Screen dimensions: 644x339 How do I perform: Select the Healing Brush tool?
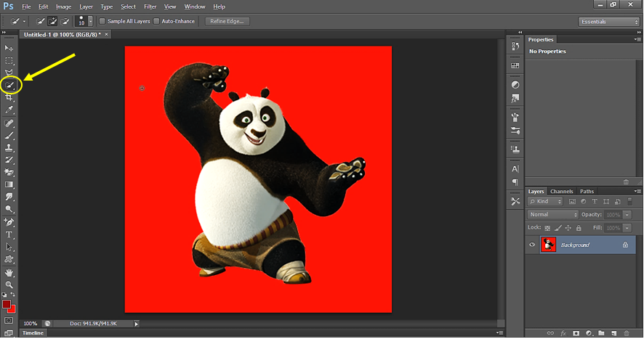tap(9, 123)
